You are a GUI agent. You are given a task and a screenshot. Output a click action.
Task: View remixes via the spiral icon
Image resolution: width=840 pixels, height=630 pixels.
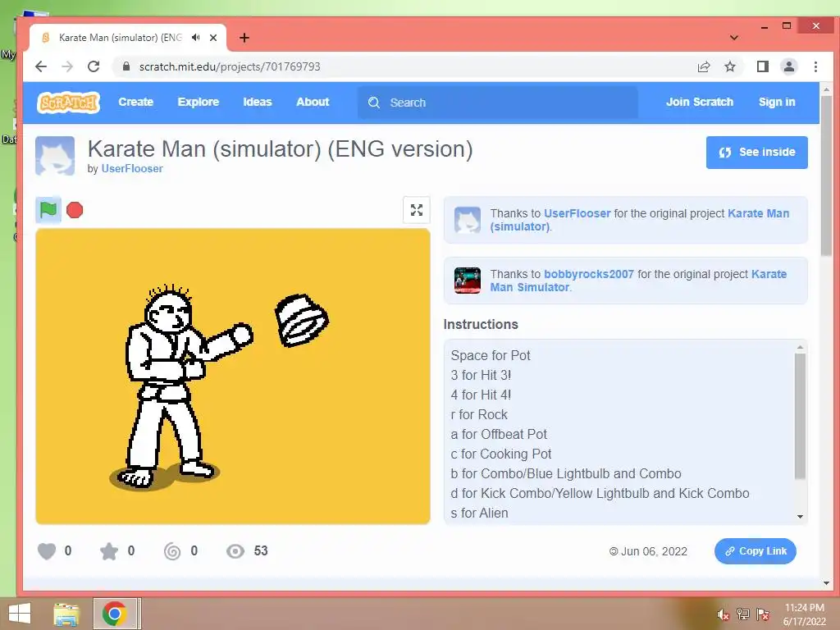[x=172, y=550]
